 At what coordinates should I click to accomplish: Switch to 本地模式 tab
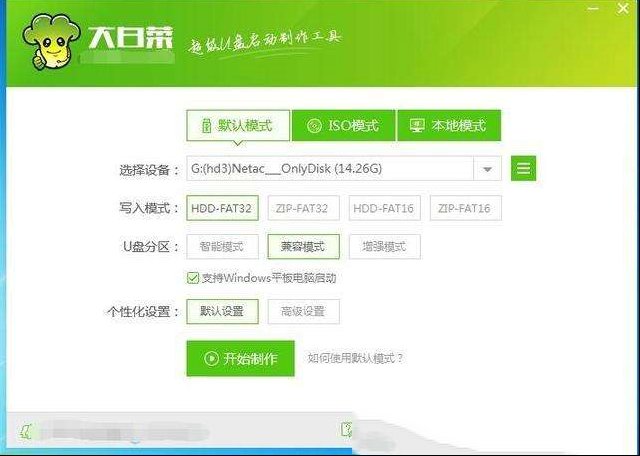click(x=449, y=125)
